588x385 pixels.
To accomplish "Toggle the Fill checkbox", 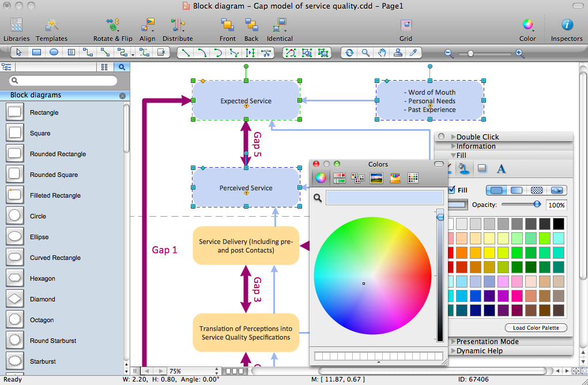I will coord(452,190).
